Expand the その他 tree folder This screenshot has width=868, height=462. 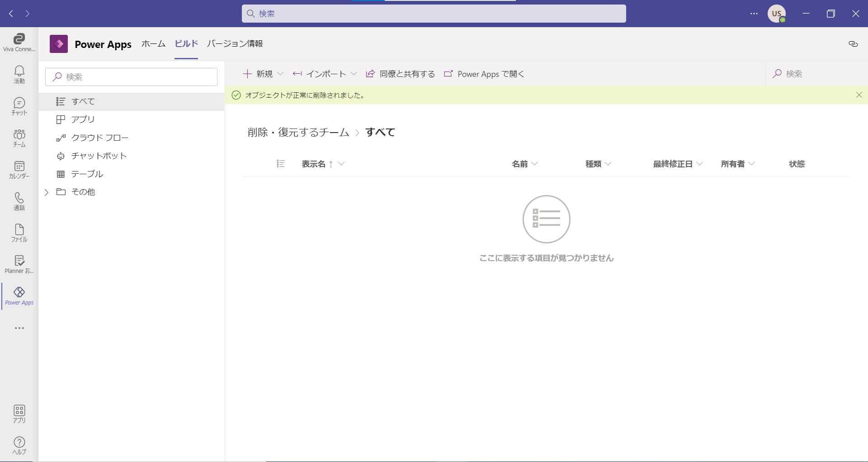point(47,192)
